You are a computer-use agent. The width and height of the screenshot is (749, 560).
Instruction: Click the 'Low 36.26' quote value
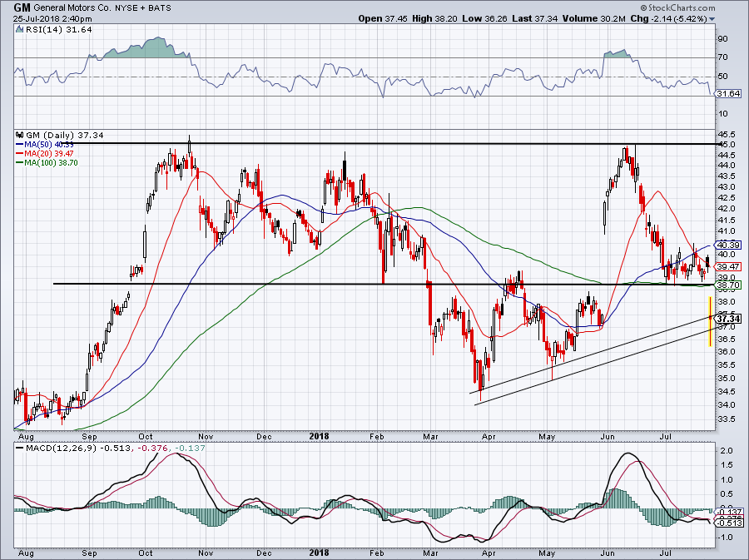coord(485,18)
